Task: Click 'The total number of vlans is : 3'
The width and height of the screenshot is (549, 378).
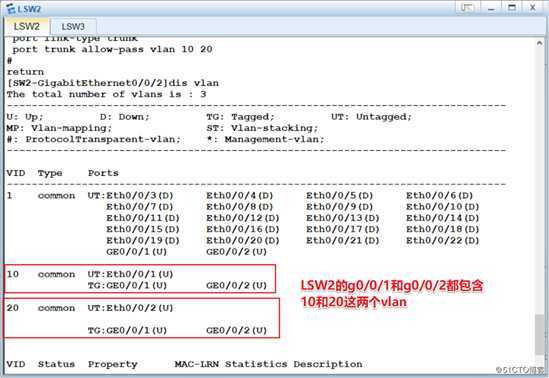Action: [x=106, y=94]
